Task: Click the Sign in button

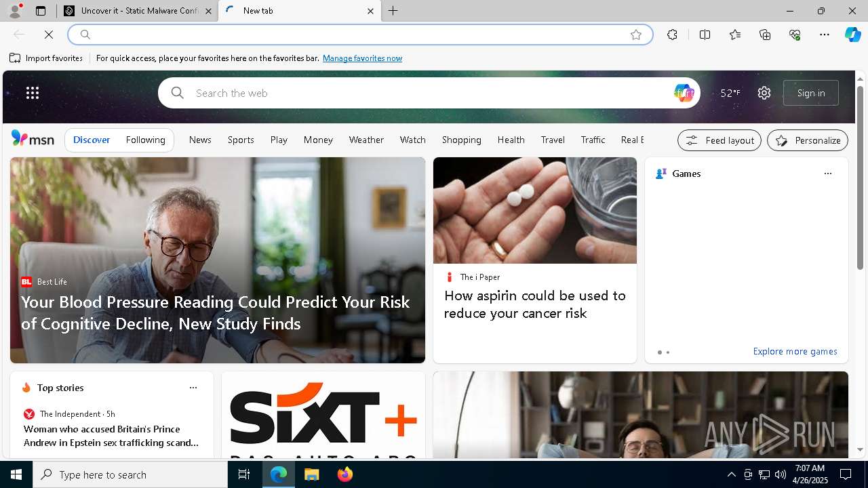Action: (x=811, y=93)
